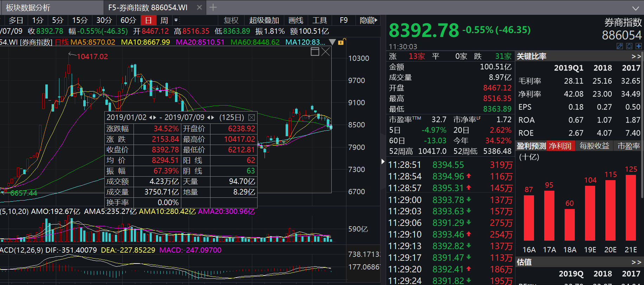This screenshot has height=285, width=644.
Task: Select the 市盈率 forecast tab
Action: [x=629, y=146]
